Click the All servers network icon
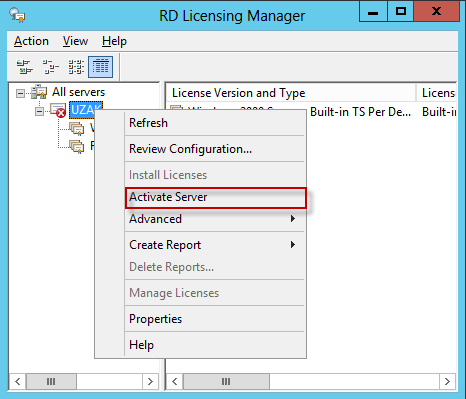 click(x=39, y=92)
